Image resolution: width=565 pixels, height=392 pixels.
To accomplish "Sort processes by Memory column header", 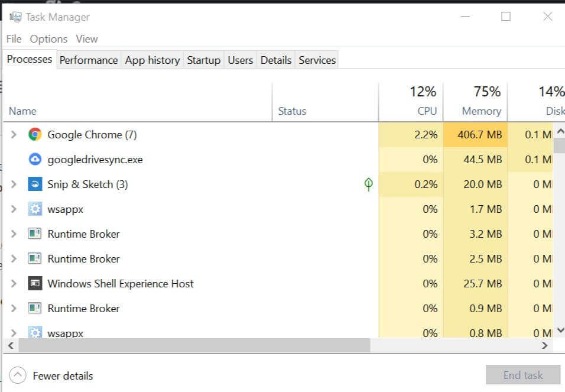I will (x=480, y=111).
